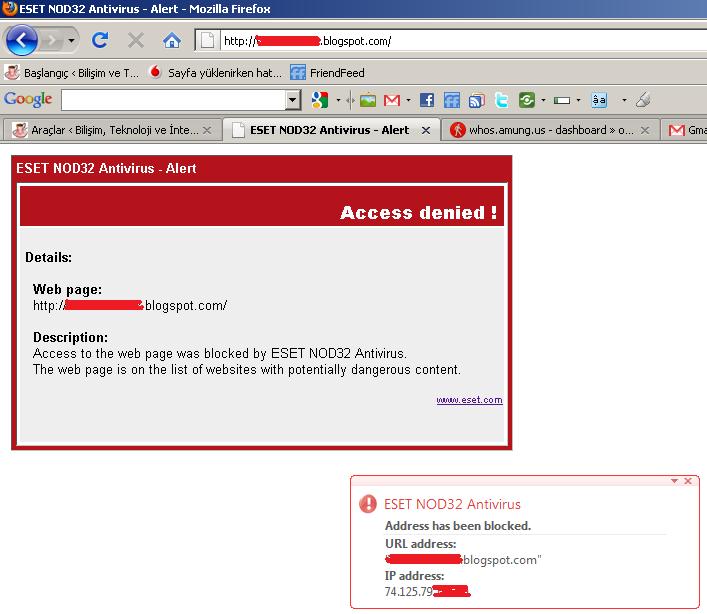The image size is (707, 614).
Task: Open the Sayfa yüklenirken hat... bookmark
Action: pos(216,73)
